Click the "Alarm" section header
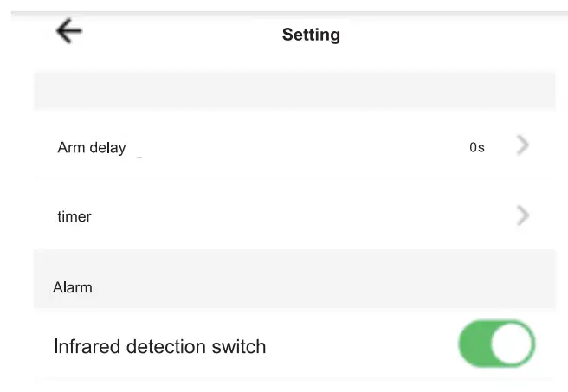The height and width of the screenshot is (392, 568). [x=73, y=287]
